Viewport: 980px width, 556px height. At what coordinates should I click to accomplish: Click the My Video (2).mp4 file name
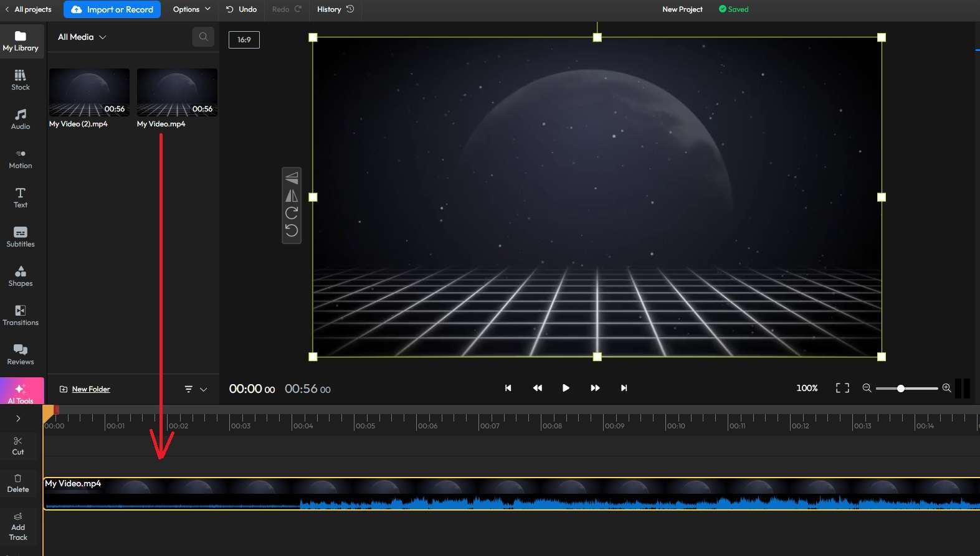pyautogui.click(x=78, y=124)
